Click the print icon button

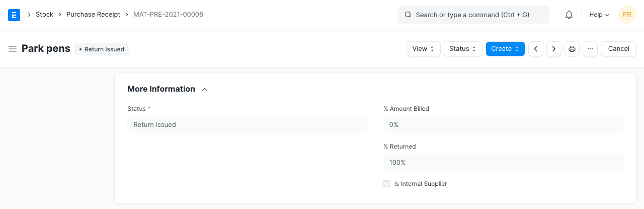[x=572, y=49]
